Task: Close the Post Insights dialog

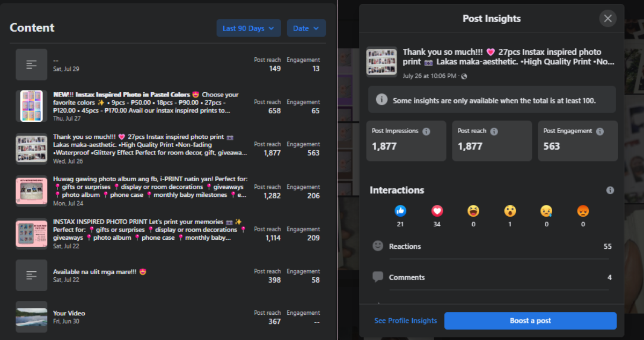Action: pos(608,19)
